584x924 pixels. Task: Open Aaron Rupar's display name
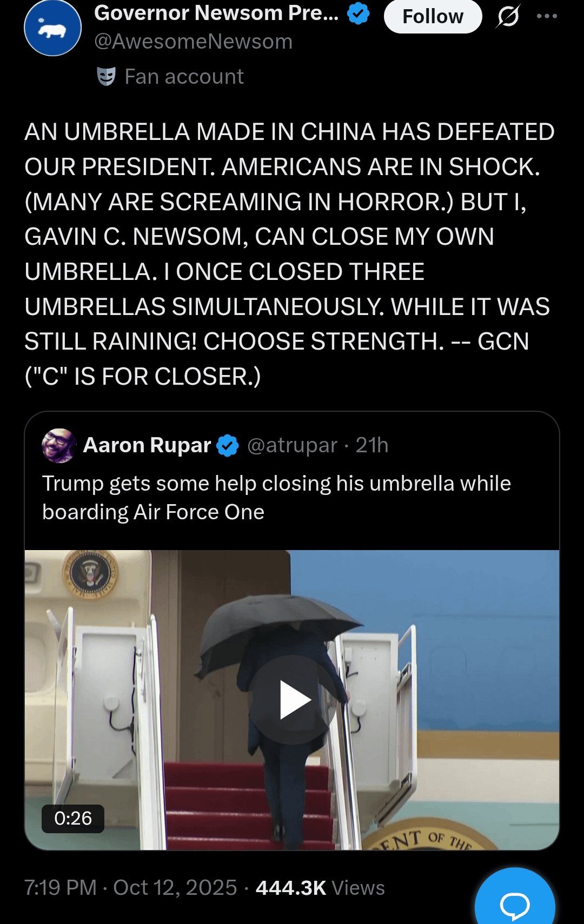pyautogui.click(x=147, y=445)
